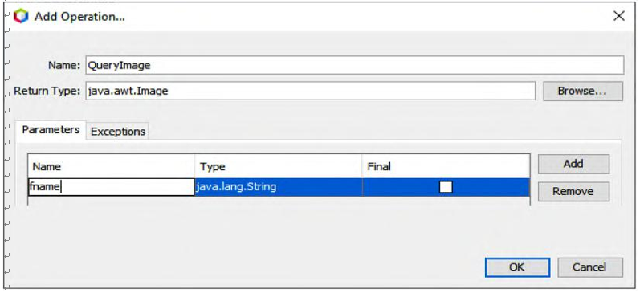Click the Name field containing QueryImage
Image resolution: width=644 pixels, height=293 pixels.
pos(354,65)
